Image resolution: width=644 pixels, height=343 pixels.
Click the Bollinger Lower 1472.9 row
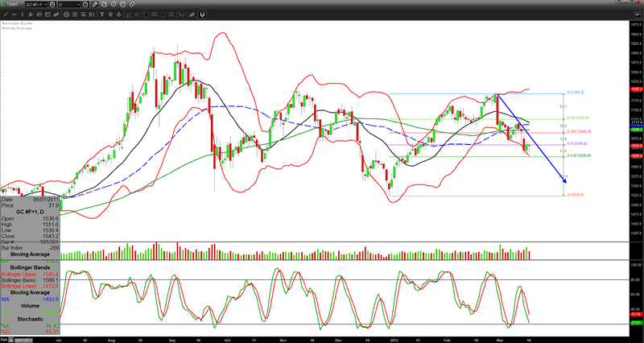pos(30,286)
